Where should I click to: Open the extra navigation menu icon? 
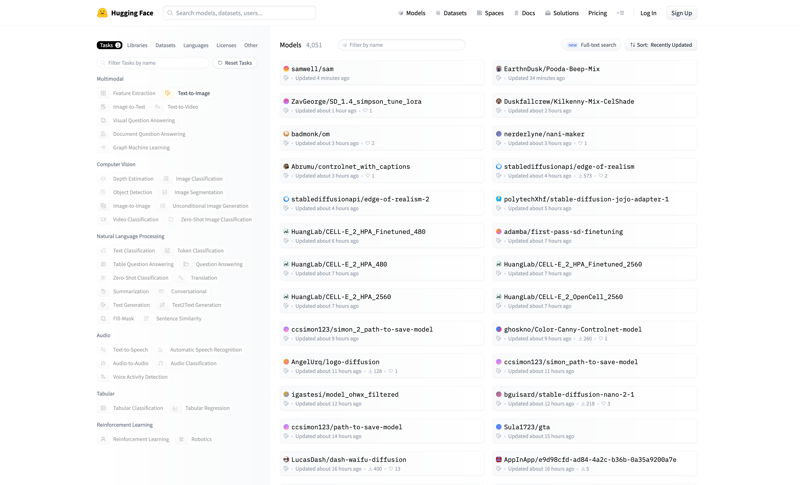tap(620, 13)
